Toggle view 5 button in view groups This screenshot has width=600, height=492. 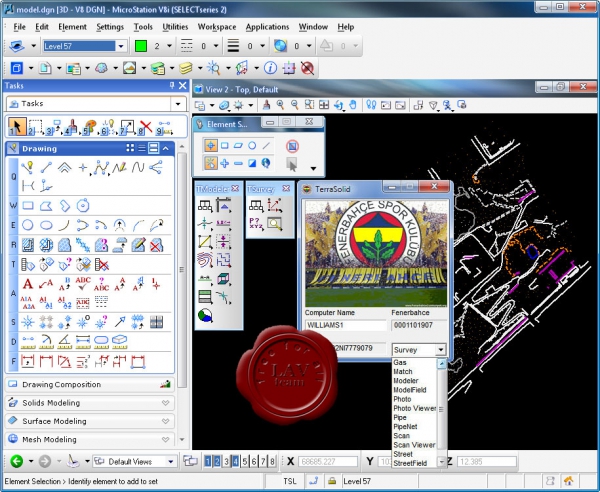tap(245, 461)
